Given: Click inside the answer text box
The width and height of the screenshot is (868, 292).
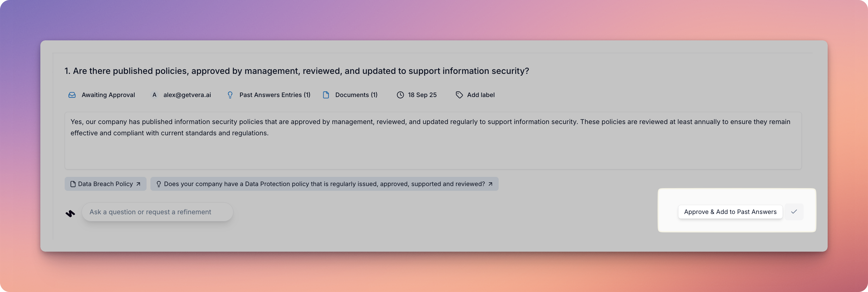Looking at the screenshot, I should pyautogui.click(x=433, y=148).
